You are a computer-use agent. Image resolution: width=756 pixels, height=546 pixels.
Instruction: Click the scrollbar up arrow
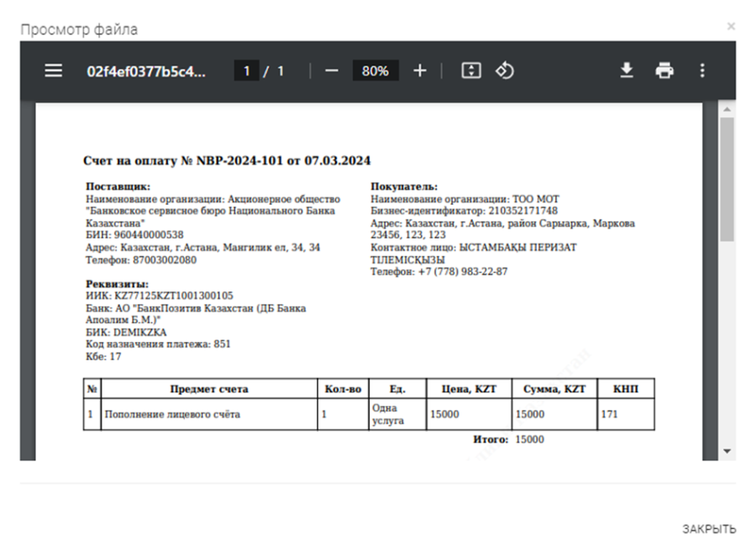click(727, 110)
